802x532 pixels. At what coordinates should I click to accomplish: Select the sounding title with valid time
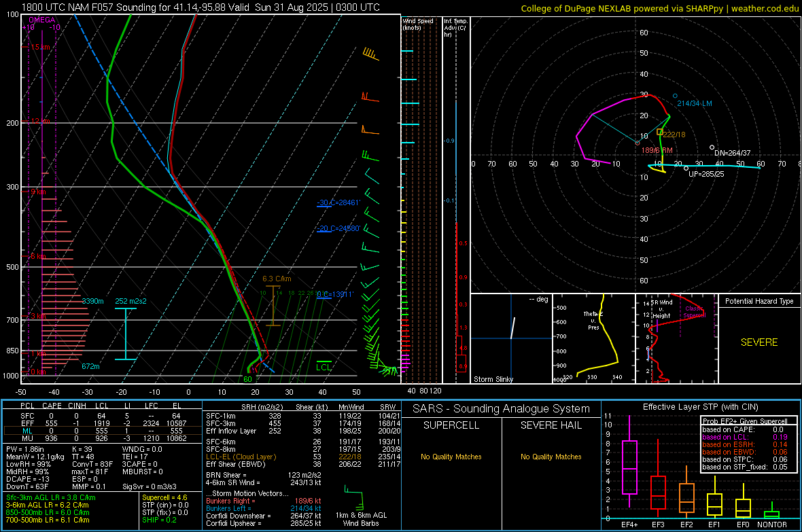tap(201, 7)
